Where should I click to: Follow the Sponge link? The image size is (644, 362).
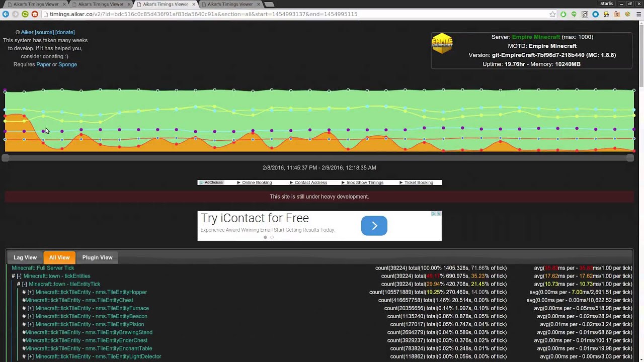point(67,64)
